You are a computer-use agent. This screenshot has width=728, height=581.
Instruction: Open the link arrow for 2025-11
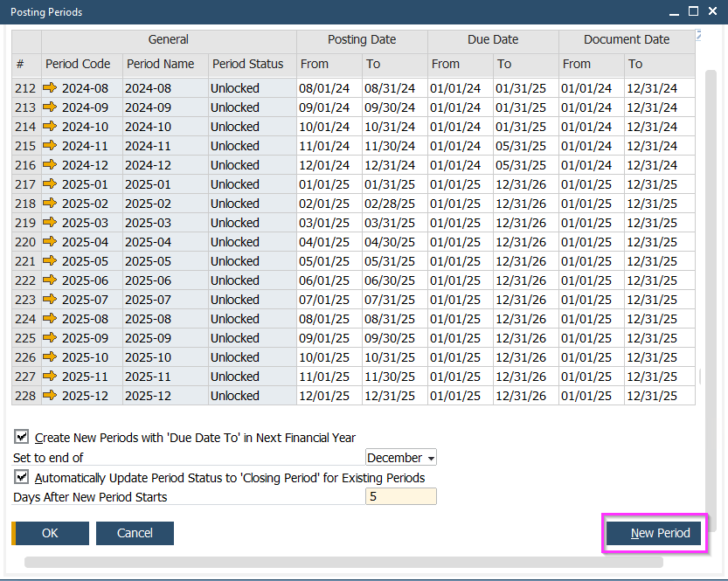pos(49,377)
